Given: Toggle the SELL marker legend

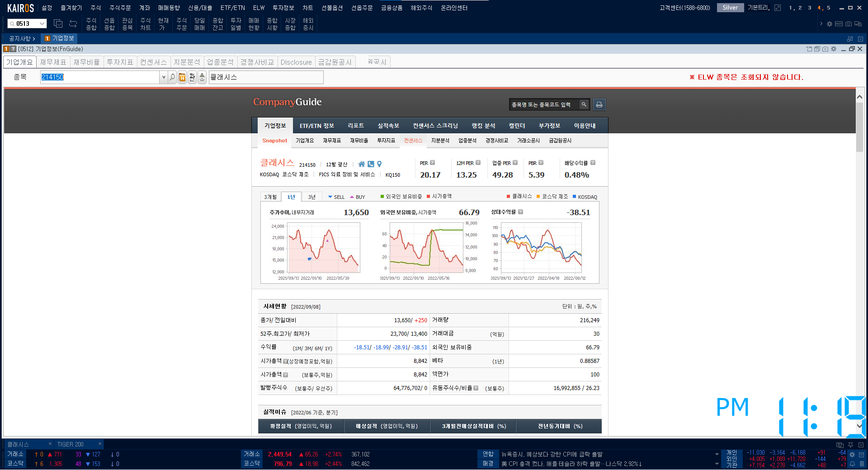Looking at the screenshot, I should pos(336,197).
